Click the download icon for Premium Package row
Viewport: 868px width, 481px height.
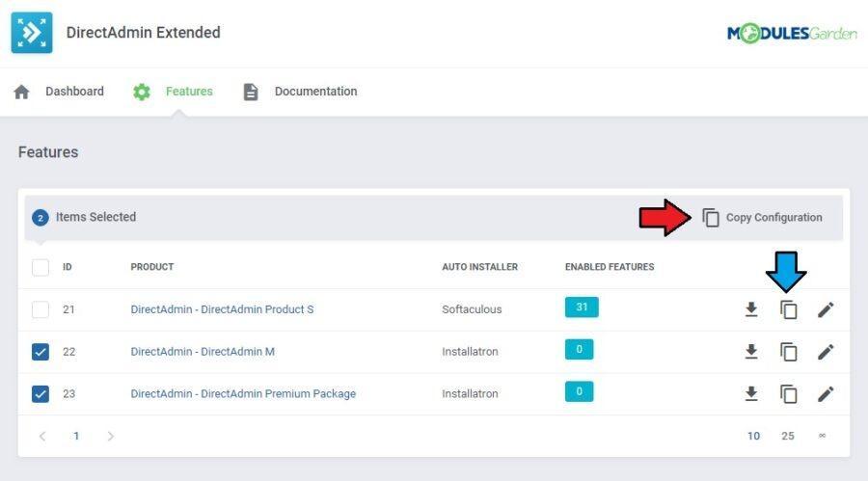[751, 394]
